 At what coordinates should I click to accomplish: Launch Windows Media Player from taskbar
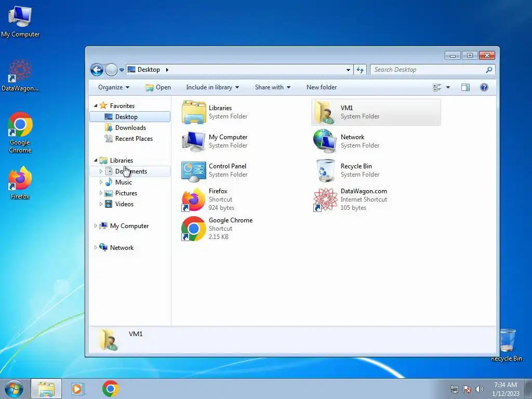(77, 389)
